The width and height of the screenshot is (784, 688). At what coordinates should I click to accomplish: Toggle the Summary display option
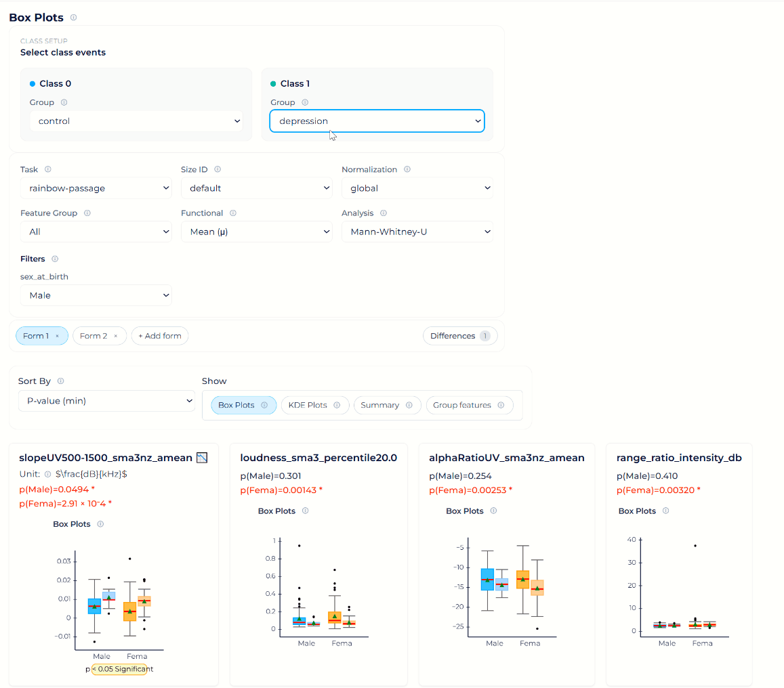click(x=387, y=405)
